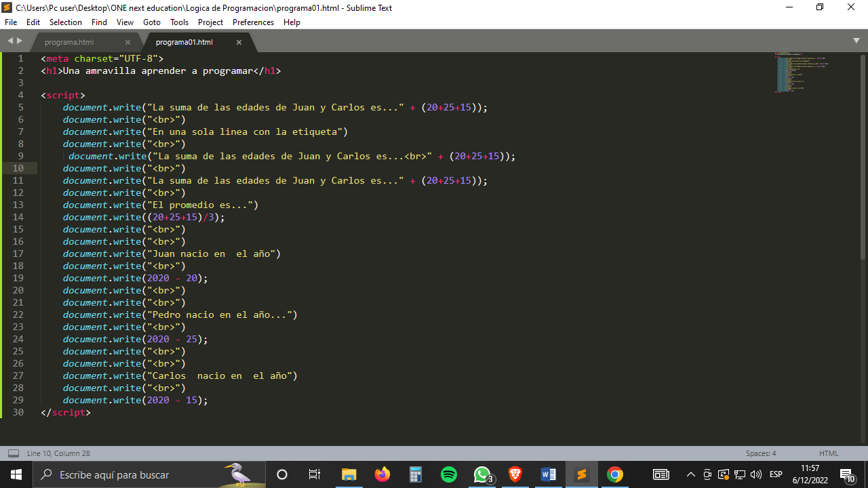868x488 pixels.
Task: Click "Carlos nacio en el año" string
Action: [x=220, y=375]
